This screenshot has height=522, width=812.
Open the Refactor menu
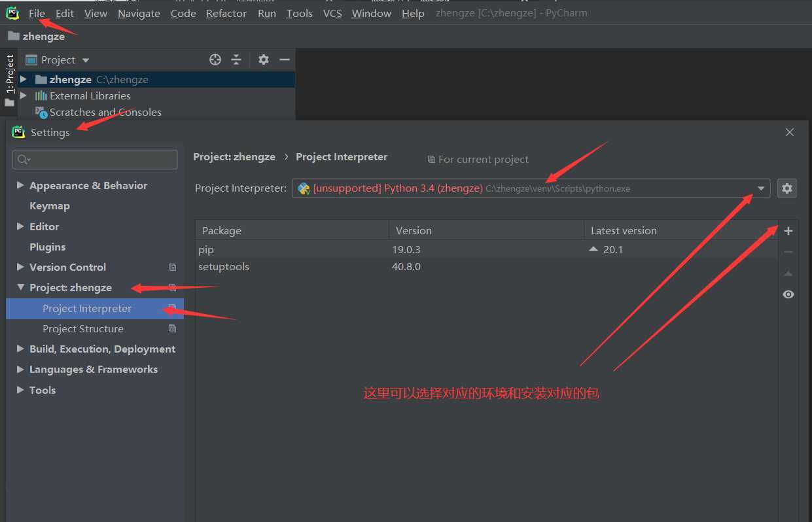pyautogui.click(x=226, y=13)
